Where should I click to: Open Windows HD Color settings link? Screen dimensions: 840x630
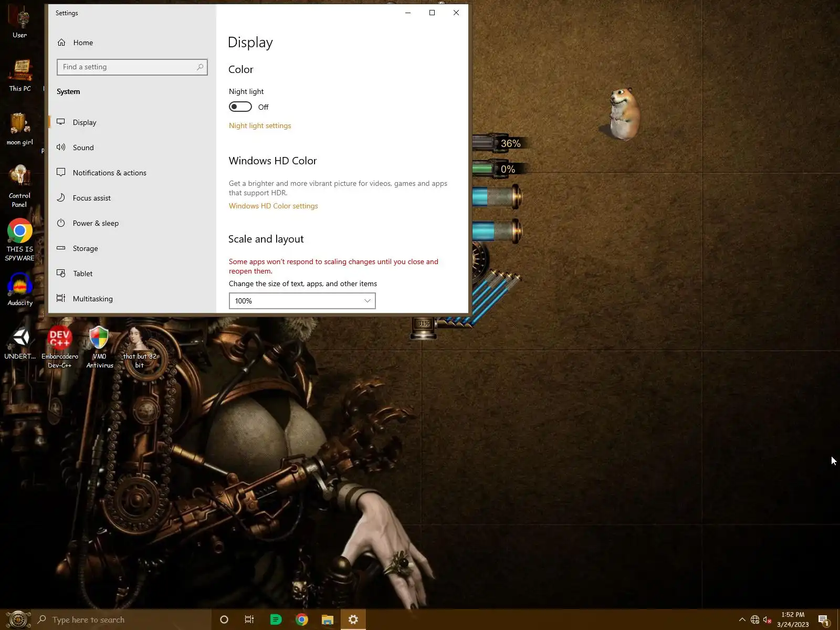click(274, 206)
